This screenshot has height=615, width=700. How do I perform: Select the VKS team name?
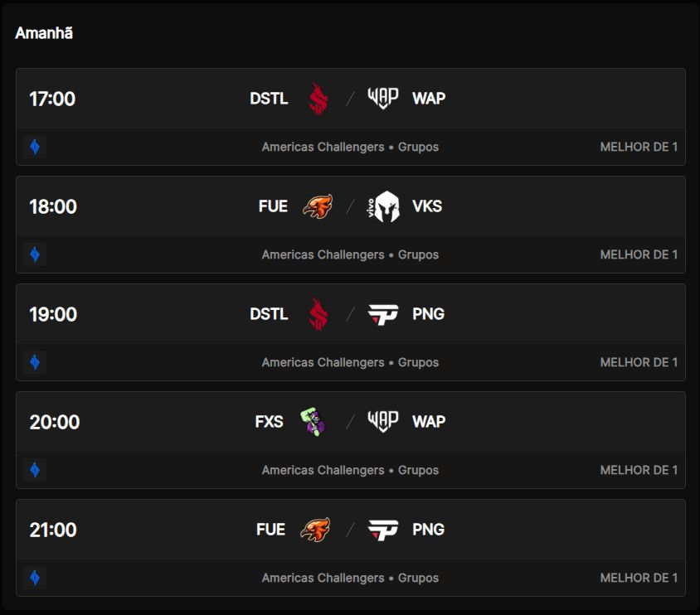pos(427,206)
